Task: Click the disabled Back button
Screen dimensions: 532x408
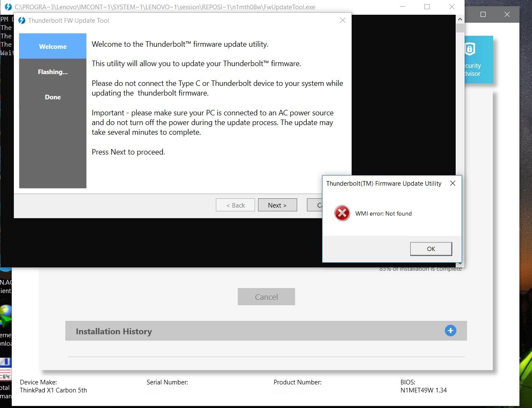Action: click(235, 205)
